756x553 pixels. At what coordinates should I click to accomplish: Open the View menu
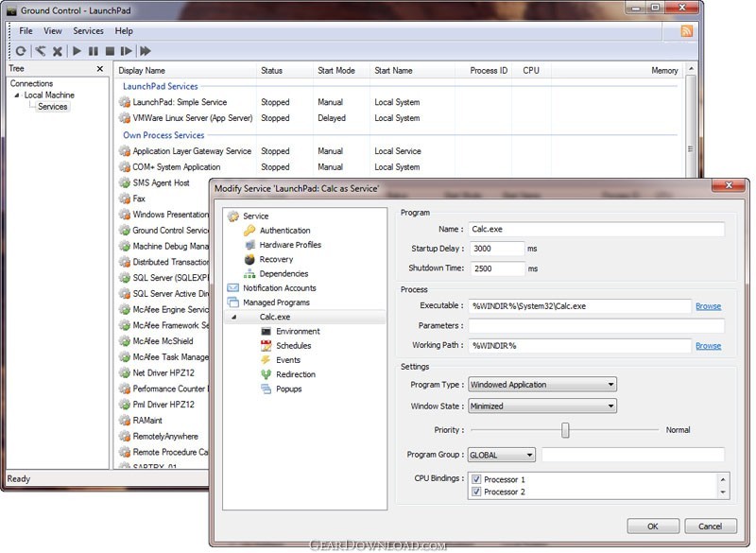click(x=53, y=31)
